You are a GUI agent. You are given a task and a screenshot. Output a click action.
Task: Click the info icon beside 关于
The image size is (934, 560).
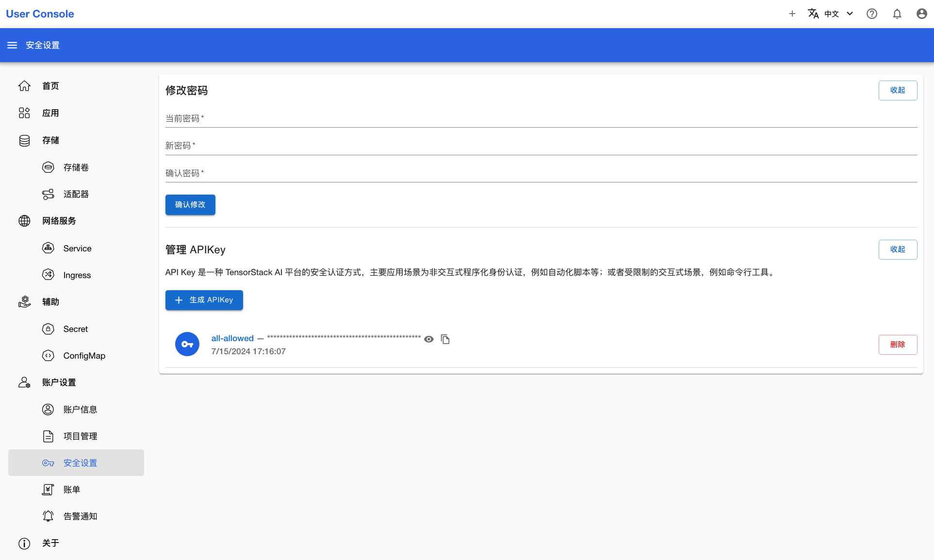coord(24,544)
